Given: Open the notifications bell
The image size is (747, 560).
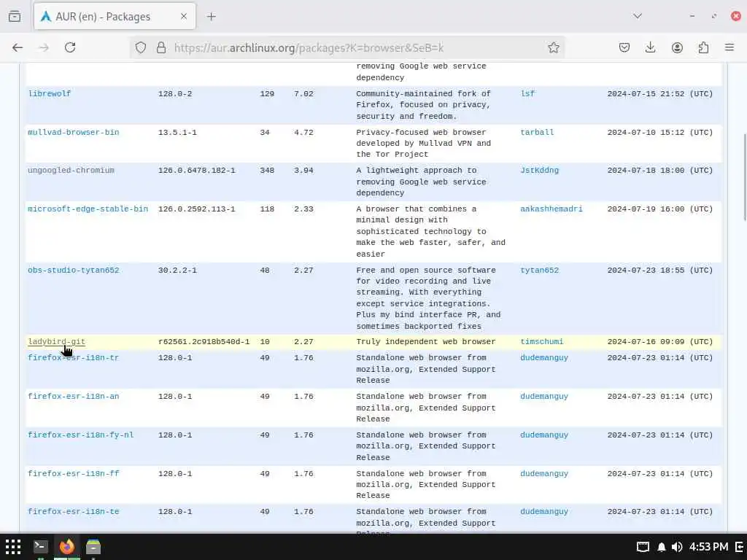Looking at the screenshot, I should click(x=661, y=547).
